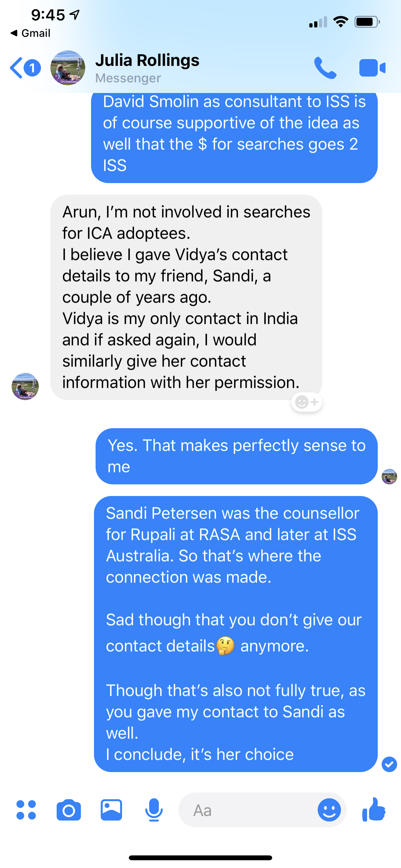The image size is (401, 868).
Task: Tap Julia's header profile picture
Action: click(x=68, y=68)
